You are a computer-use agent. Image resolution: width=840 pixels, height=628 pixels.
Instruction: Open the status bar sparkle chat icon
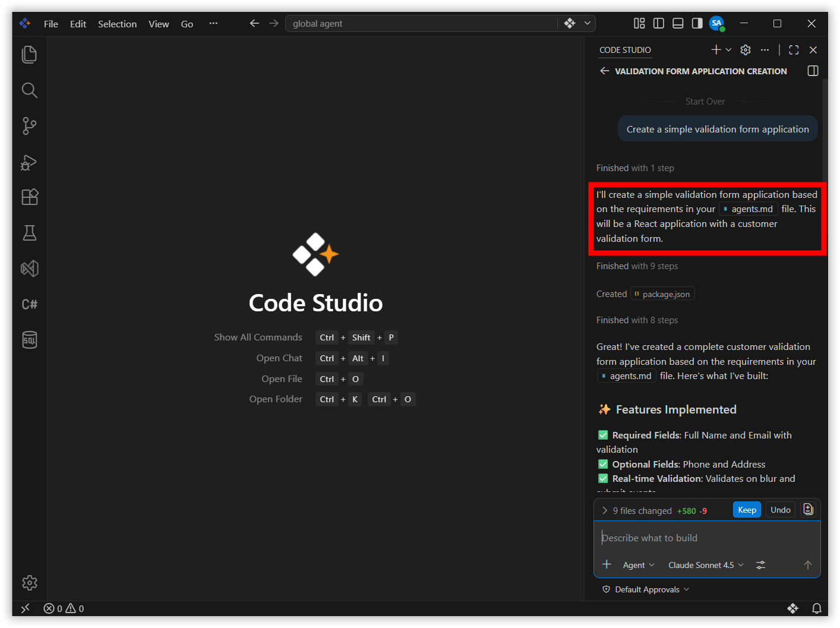pyautogui.click(x=792, y=608)
